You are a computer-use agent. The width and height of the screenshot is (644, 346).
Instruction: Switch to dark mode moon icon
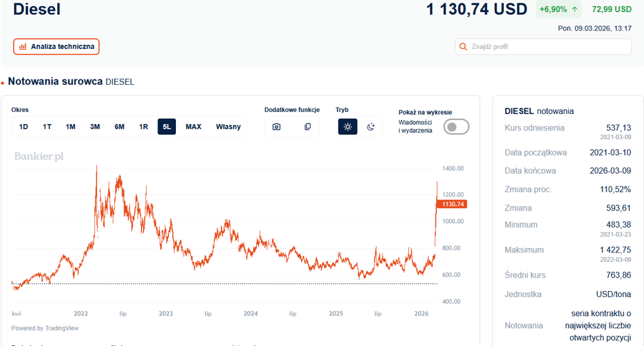(x=371, y=127)
